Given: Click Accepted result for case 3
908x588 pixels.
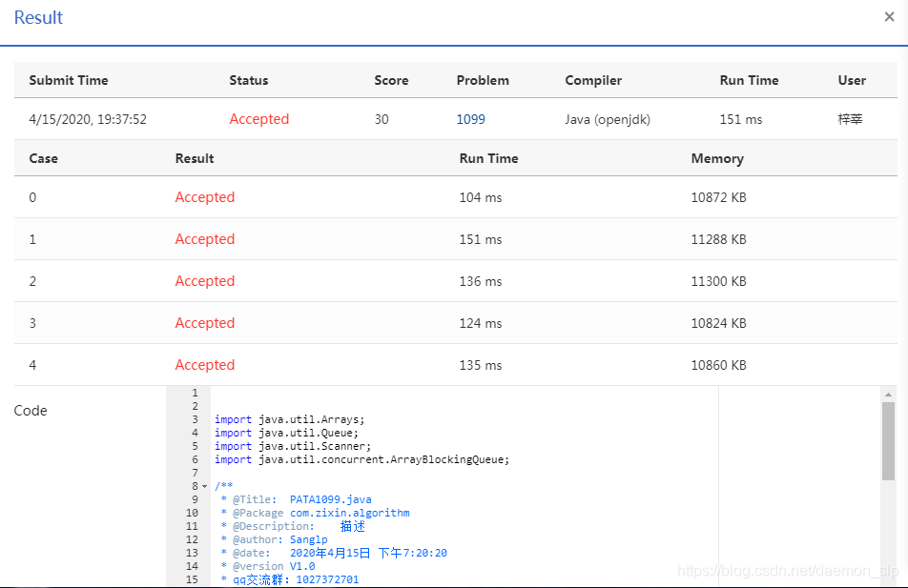Looking at the screenshot, I should (x=205, y=323).
